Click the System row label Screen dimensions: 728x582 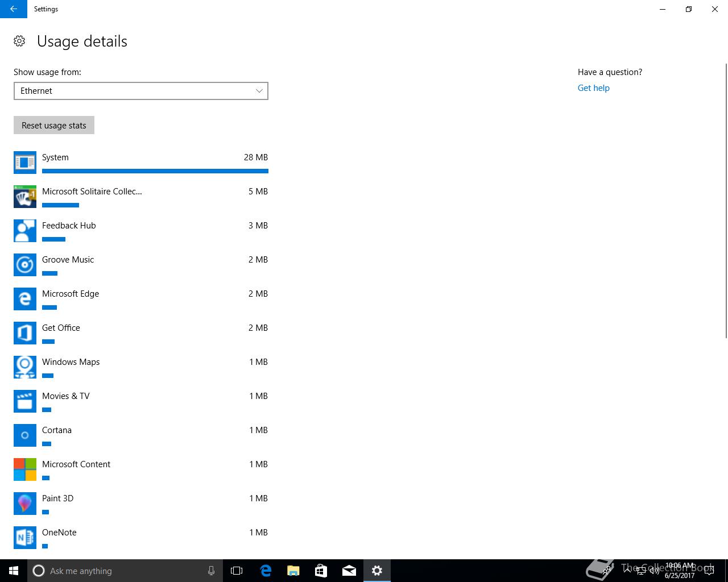coord(55,157)
